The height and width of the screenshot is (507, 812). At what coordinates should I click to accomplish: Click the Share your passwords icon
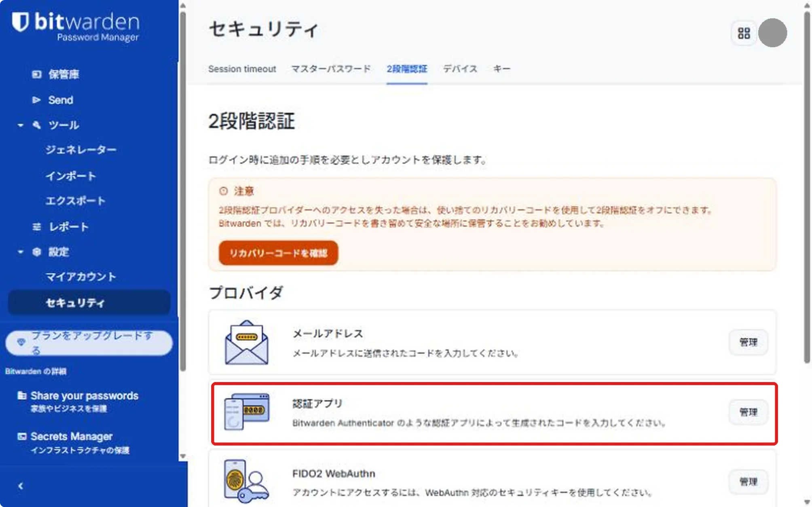click(x=22, y=395)
